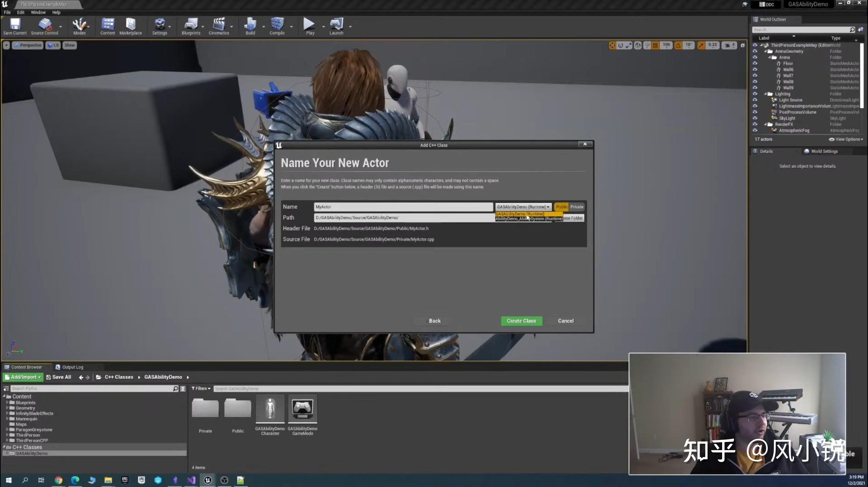Toggle visibility of the SkyLight actor
This screenshot has width=868, height=487.
(755, 118)
